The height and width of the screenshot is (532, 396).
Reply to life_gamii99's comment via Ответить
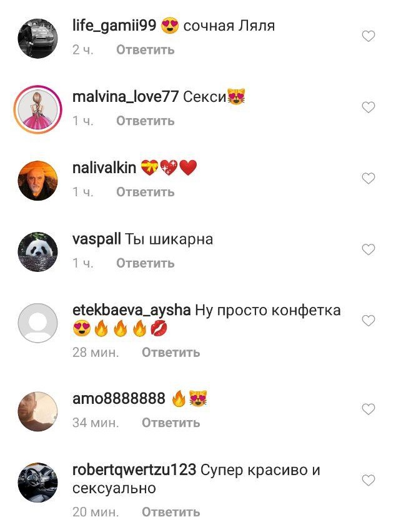point(146,50)
